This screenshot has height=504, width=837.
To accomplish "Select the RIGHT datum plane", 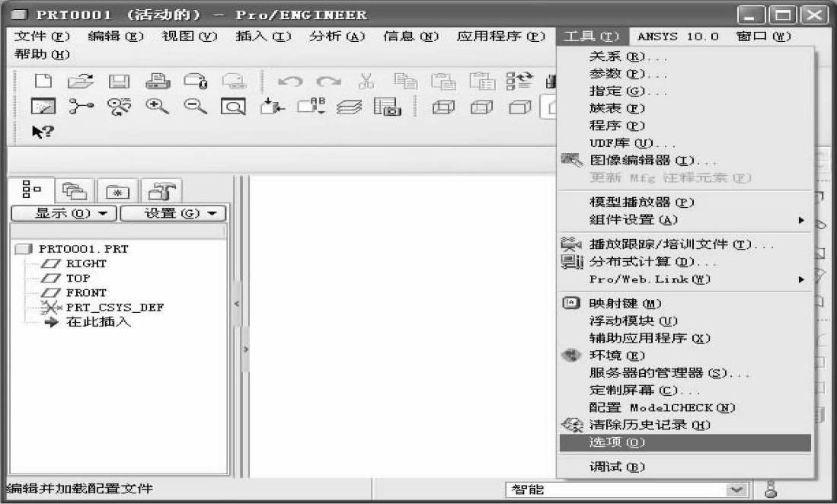I will (86, 263).
